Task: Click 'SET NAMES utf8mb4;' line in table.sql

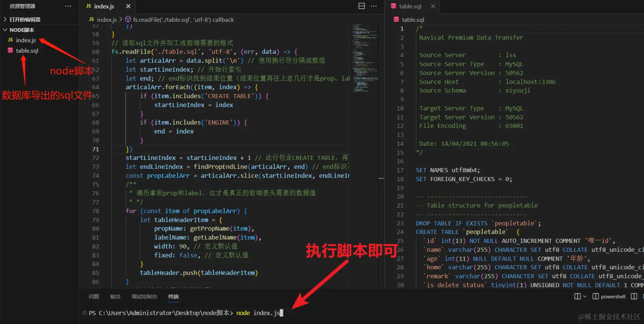Action: (448, 170)
